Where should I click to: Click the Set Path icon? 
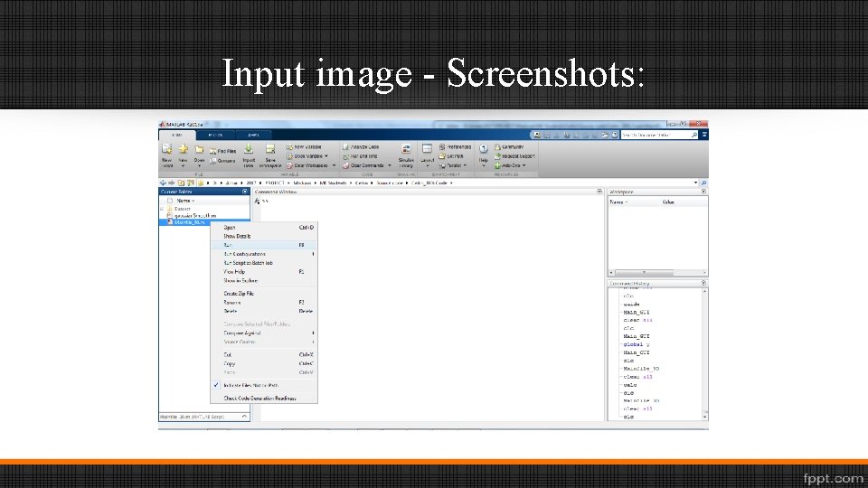[442, 156]
